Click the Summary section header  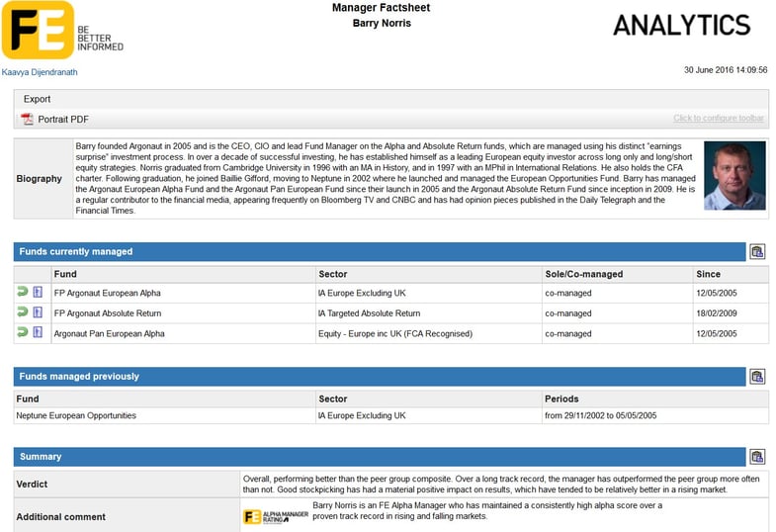pyautogui.click(x=380, y=457)
